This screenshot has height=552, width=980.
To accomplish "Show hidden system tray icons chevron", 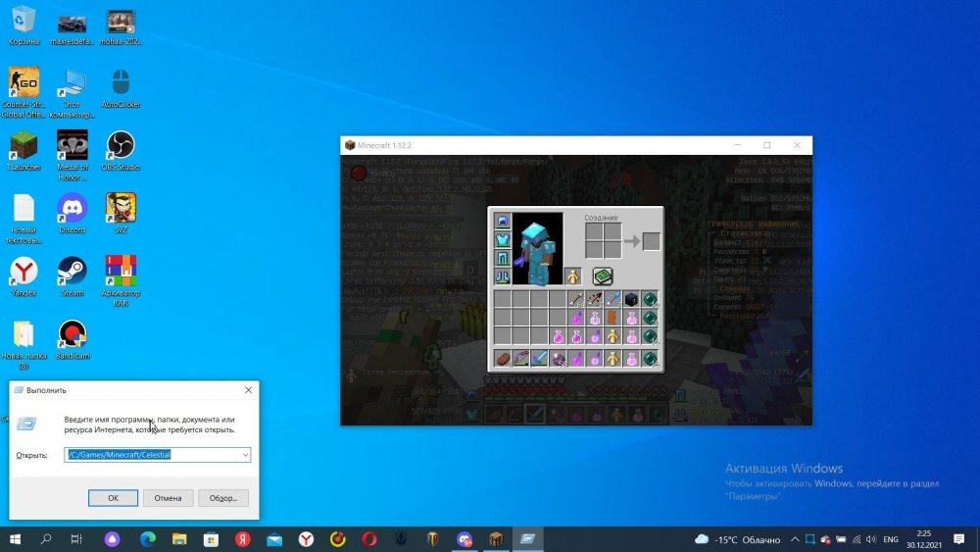I will 795,539.
